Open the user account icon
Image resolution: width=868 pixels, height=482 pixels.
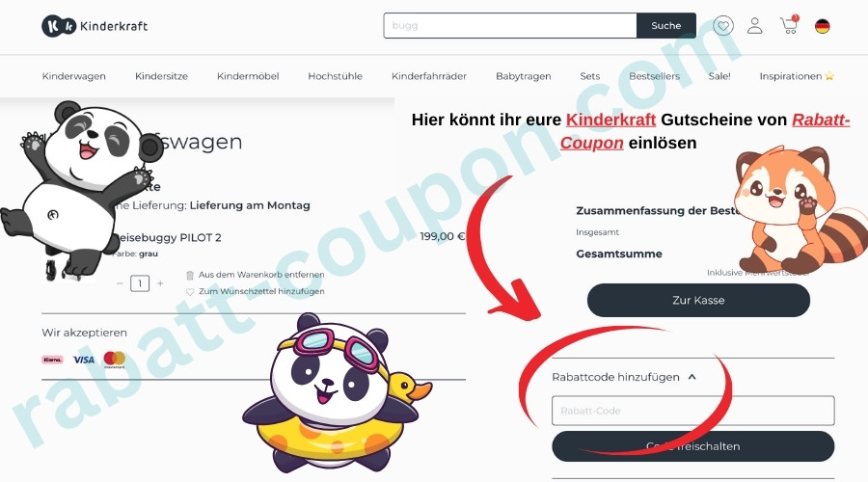pyautogui.click(x=755, y=25)
